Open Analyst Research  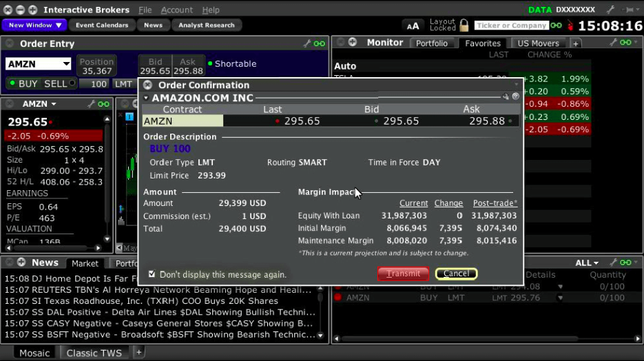206,25
